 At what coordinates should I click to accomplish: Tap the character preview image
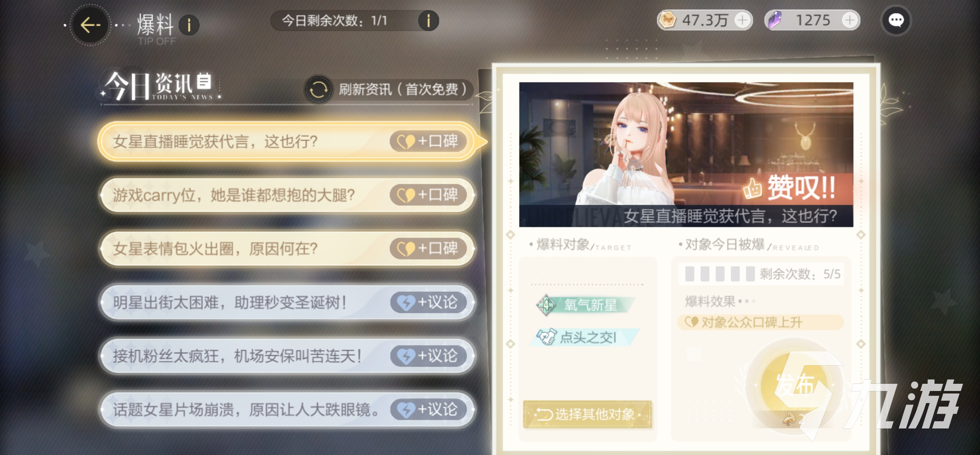[x=686, y=155]
